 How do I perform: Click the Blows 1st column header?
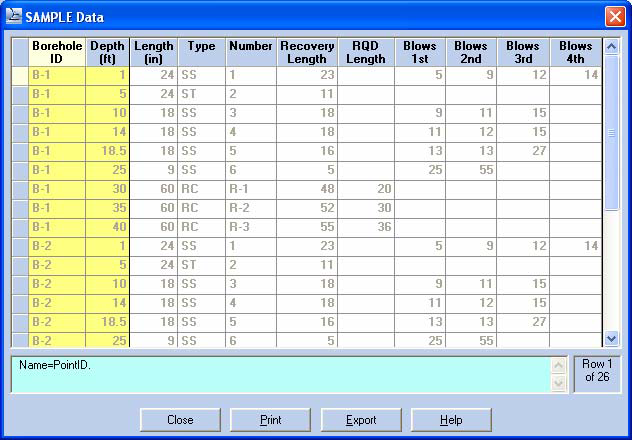pos(420,52)
